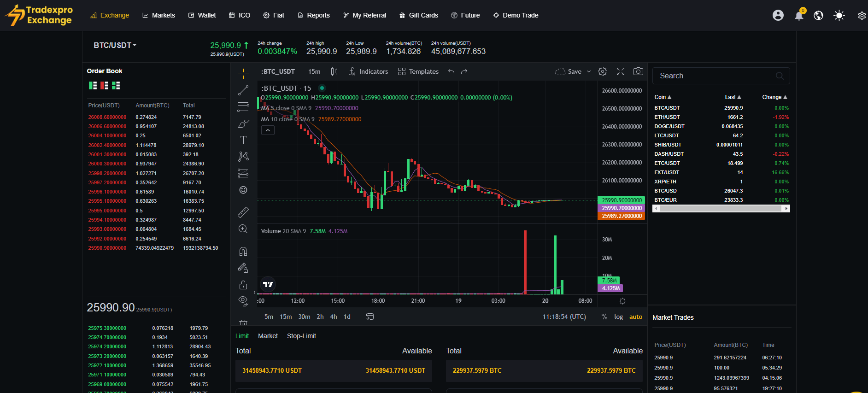868x393 pixels.
Task: Open the go-to-date calendar
Action: (370, 317)
